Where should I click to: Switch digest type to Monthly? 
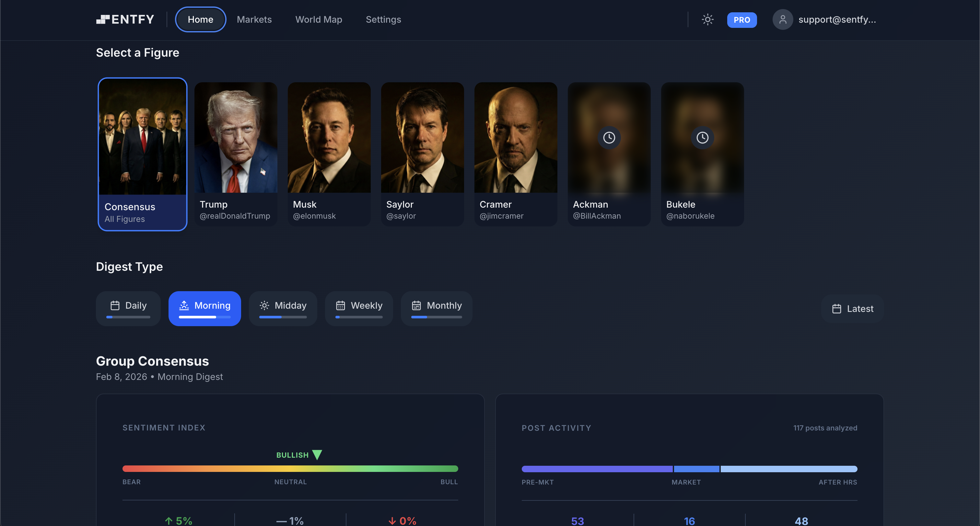click(x=437, y=308)
